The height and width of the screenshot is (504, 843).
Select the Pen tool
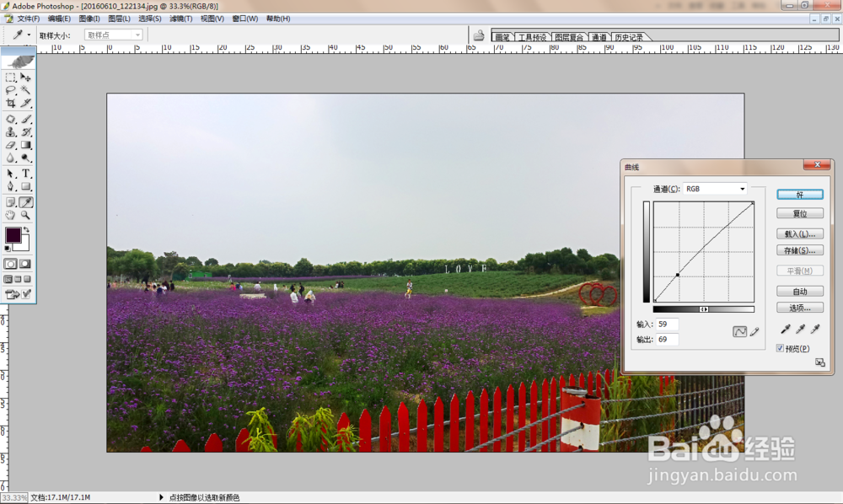[x=11, y=186]
